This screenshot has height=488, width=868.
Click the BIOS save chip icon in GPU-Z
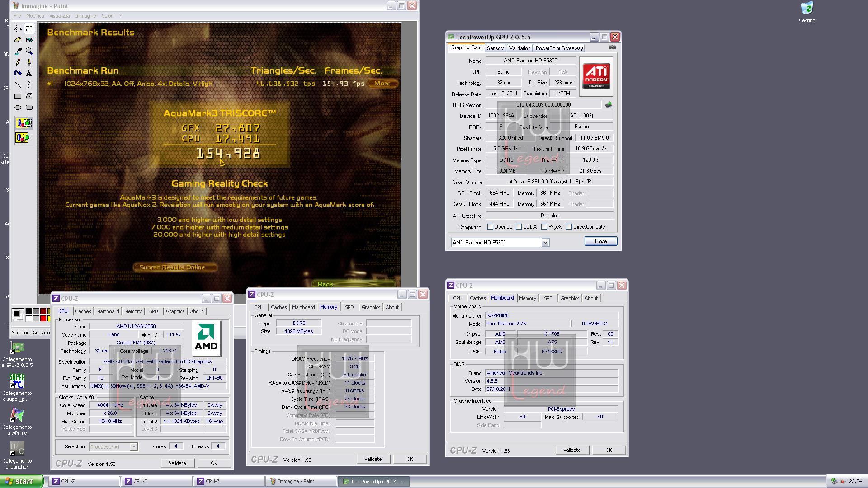609,104
